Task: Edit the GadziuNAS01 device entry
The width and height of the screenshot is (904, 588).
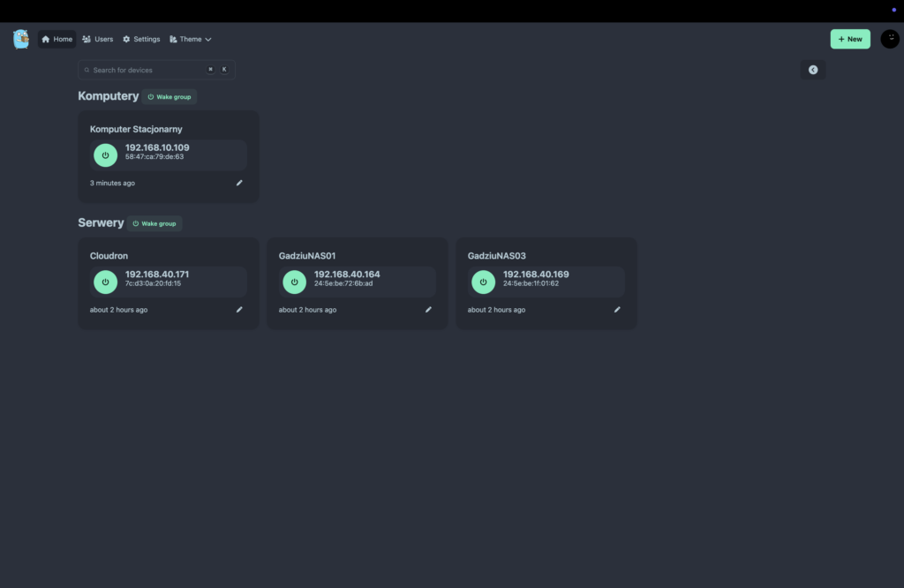Action: 428,310
